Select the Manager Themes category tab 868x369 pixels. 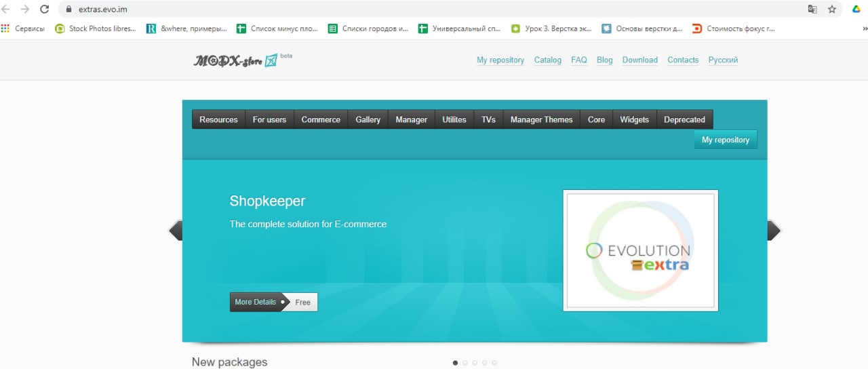(x=541, y=119)
